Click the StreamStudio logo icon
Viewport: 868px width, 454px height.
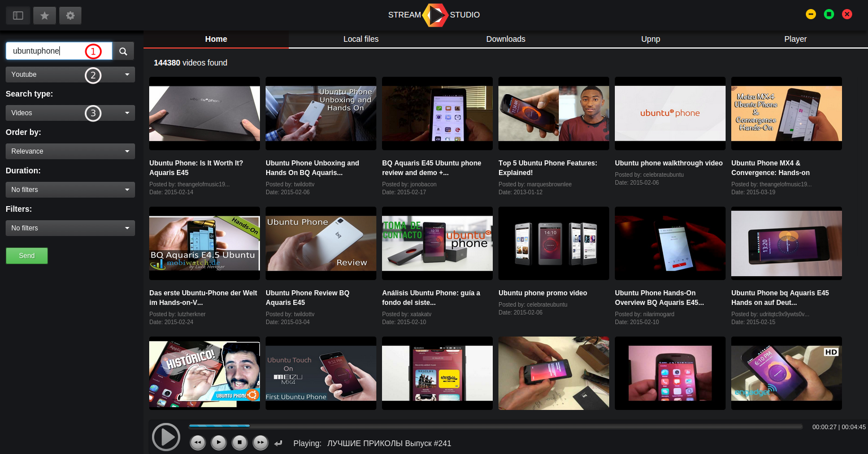tap(435, 15)
